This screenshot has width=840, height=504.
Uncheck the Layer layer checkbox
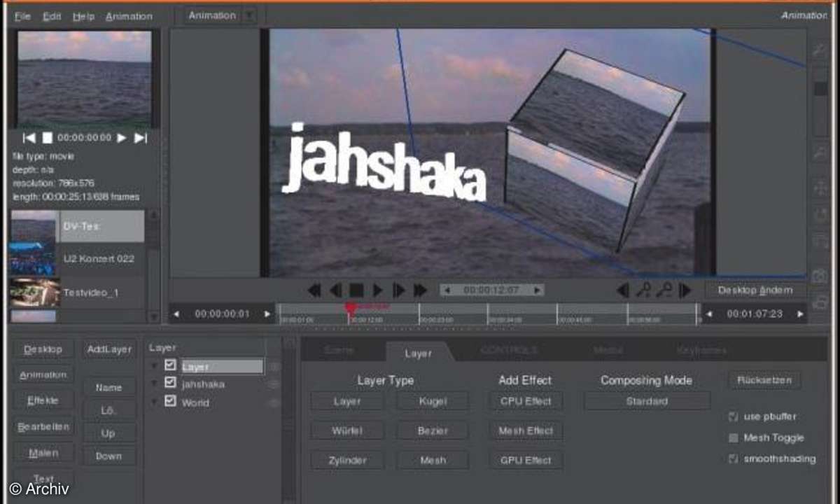point(170,365)
